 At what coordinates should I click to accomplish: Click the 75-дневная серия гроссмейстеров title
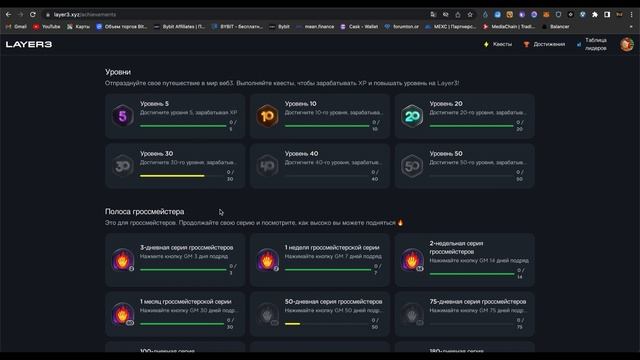(x=478, y=301)
